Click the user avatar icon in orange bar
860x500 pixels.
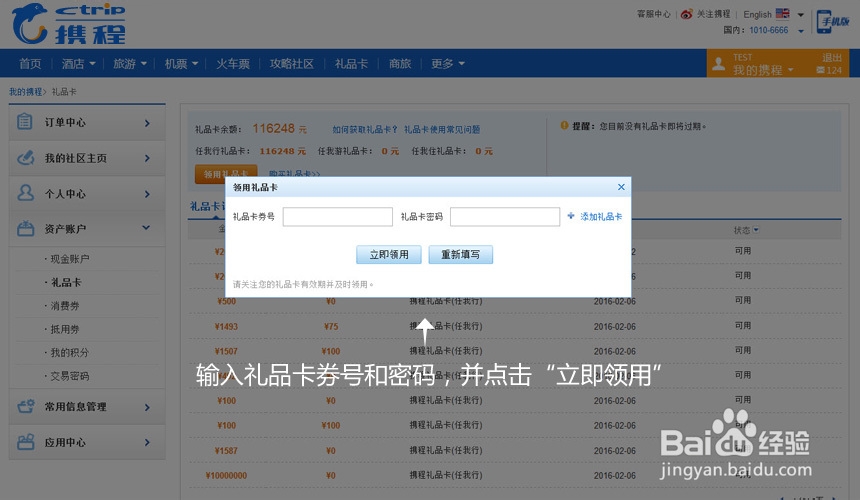click(x=718, y=65)
